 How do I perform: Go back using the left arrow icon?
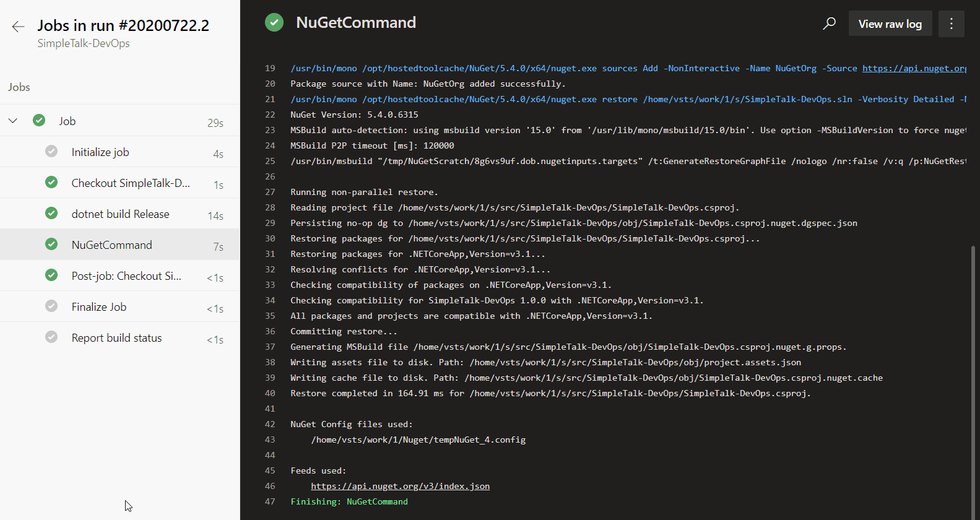[18, 26]
